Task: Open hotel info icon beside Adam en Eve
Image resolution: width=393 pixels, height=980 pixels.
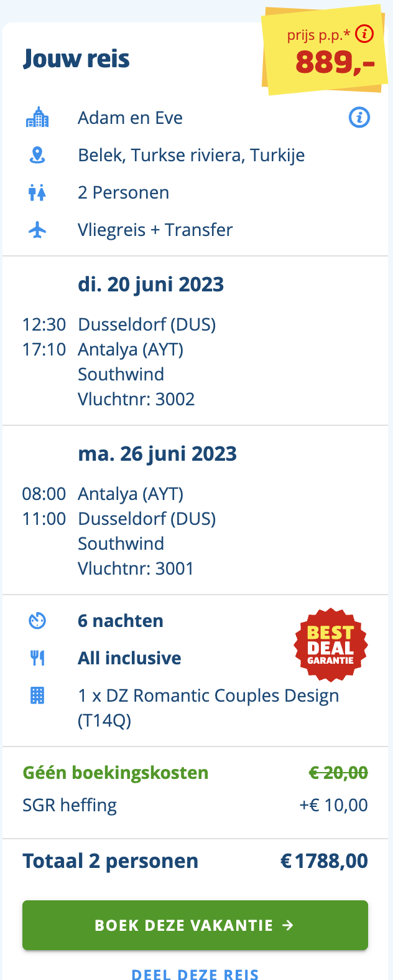Action: pos(359,117)
